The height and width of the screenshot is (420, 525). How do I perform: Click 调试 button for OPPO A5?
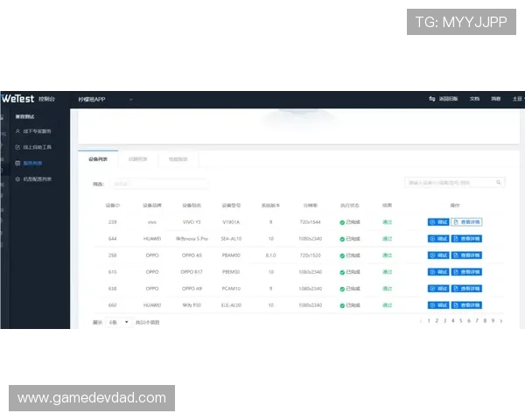(x=438, y=255)
